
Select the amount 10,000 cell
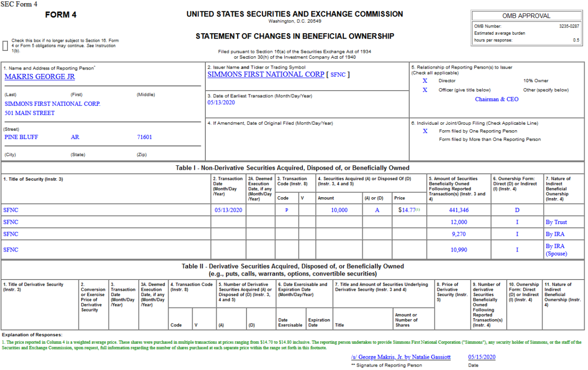[x=339, y=210]
